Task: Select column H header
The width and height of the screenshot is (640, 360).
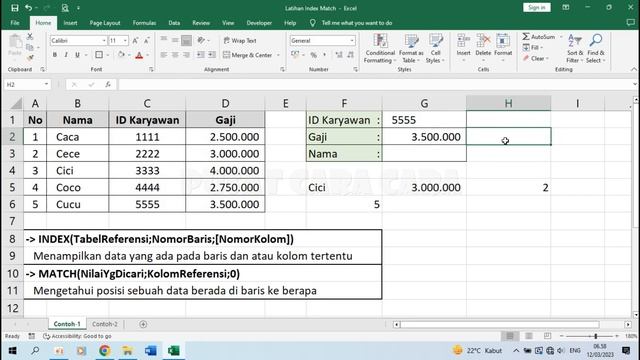Action: tap(508, 103)
